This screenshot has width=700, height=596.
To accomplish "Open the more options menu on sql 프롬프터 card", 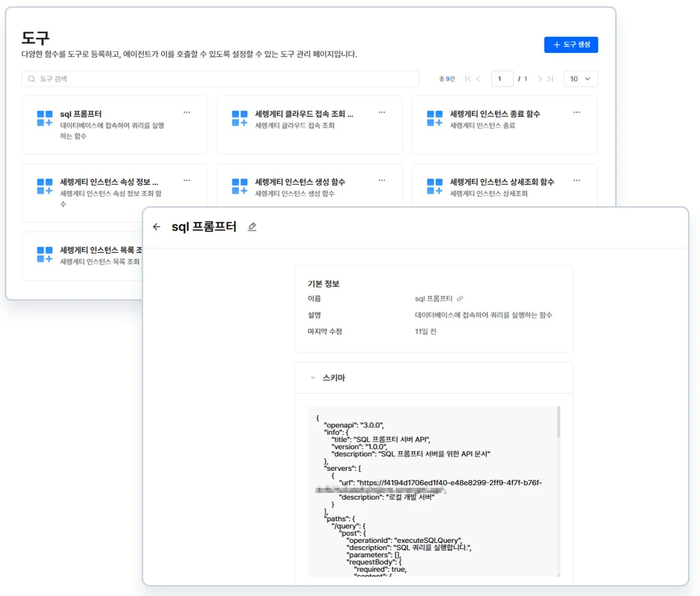I will tap(187, 112).
